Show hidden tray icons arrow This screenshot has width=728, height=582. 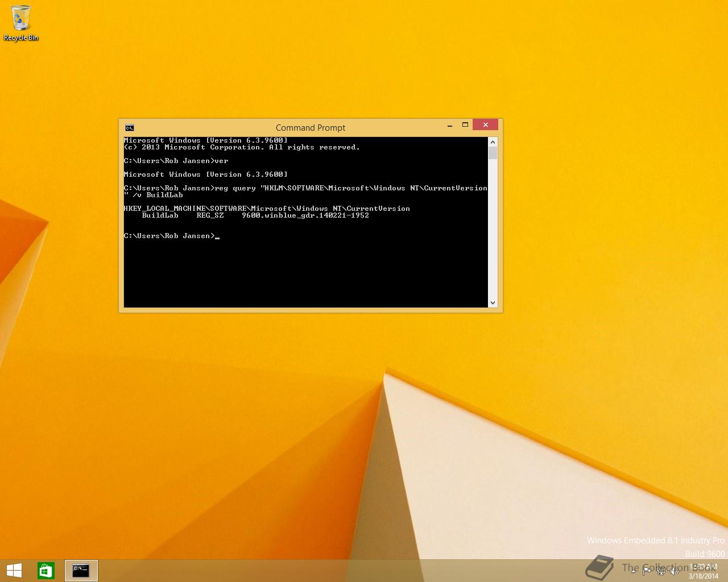pos(633,571)
